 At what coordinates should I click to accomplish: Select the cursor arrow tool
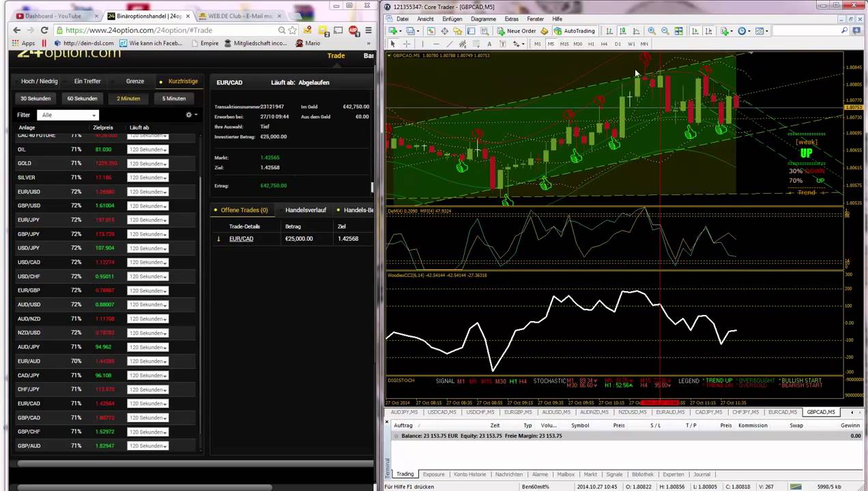tap(392, 44)
